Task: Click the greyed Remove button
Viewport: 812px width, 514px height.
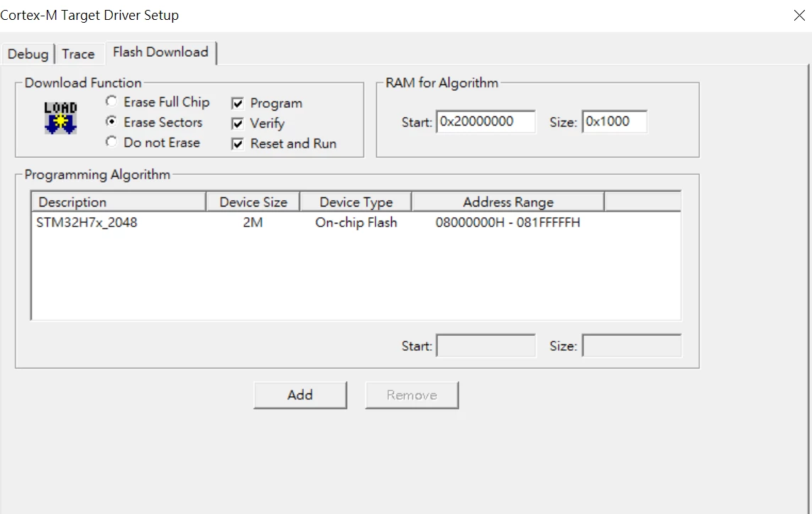Action: tap(412, 395)
